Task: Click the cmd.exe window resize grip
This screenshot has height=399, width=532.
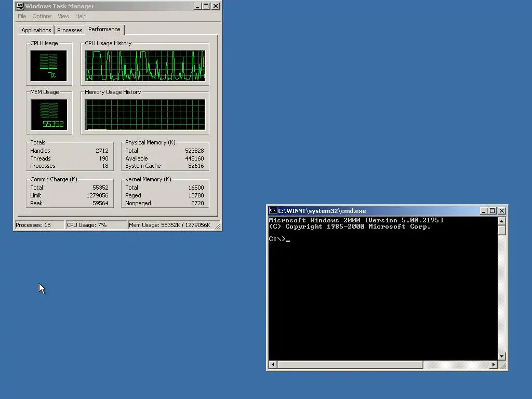Action: pyautogui.click(x=503, y=366)
